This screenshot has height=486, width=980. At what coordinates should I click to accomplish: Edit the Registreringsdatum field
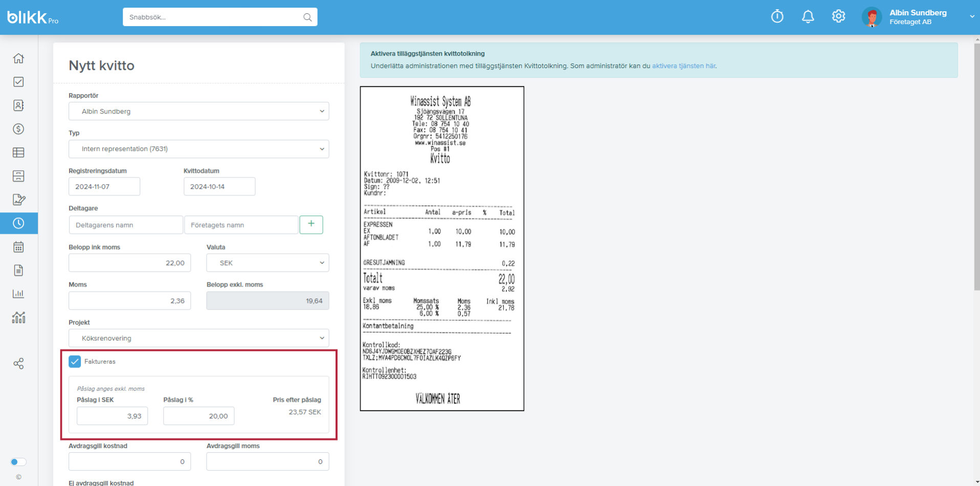[x=104, y=187]
